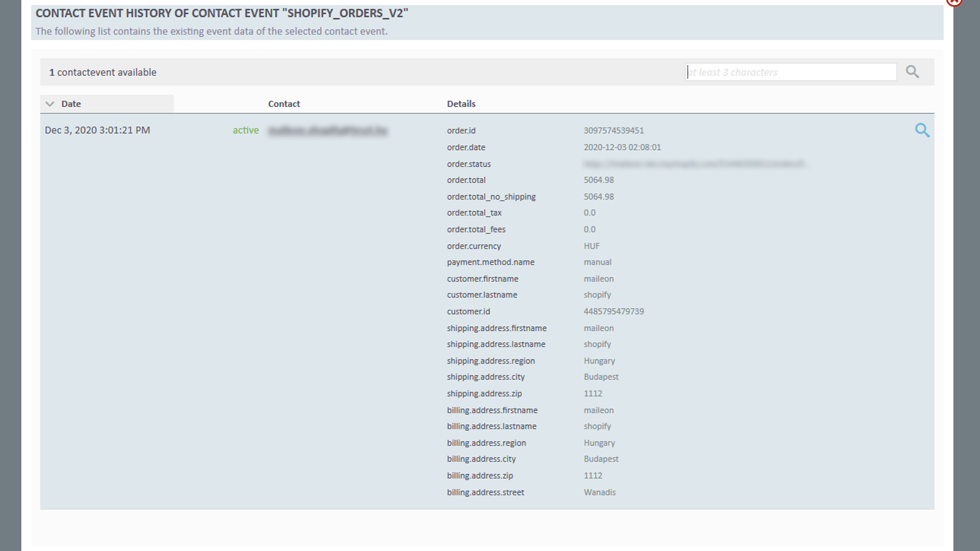This screenshot has width=980, height=551.
Task: Click the '1 contactevent available' label
Action: (x=102, y=72)
